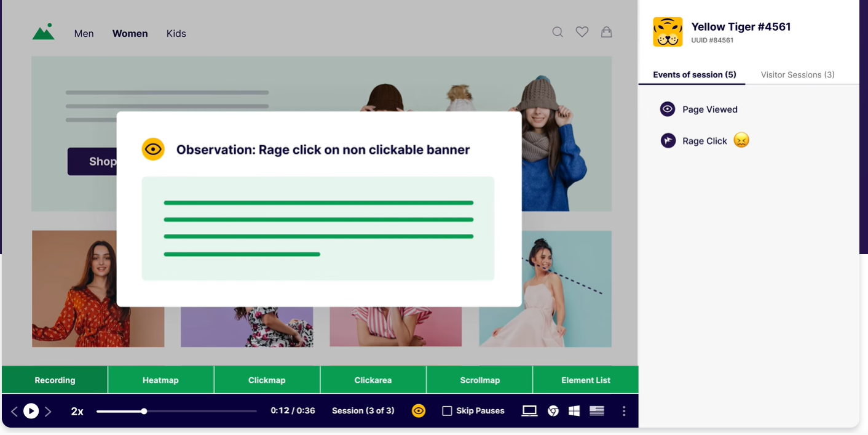Open the Clickmap tab
The width and height of the screenshot is (868, 435).
[267, 380]
